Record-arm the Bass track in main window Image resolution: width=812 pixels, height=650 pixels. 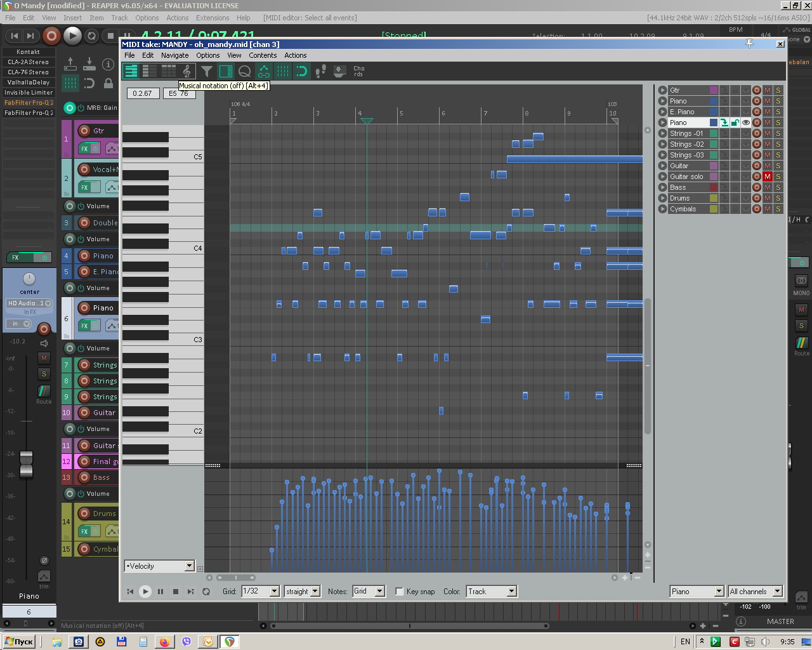(84, 477)
